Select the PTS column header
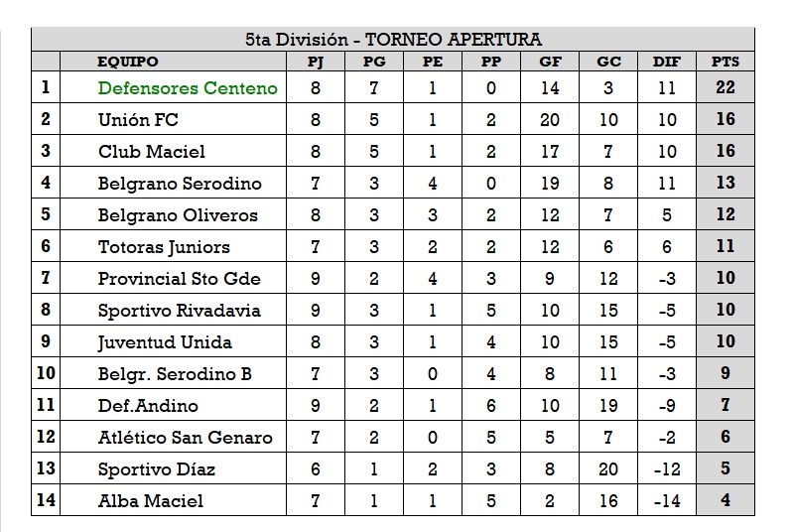This screenshot has width=793, height=532. click(x=725, y=62)
